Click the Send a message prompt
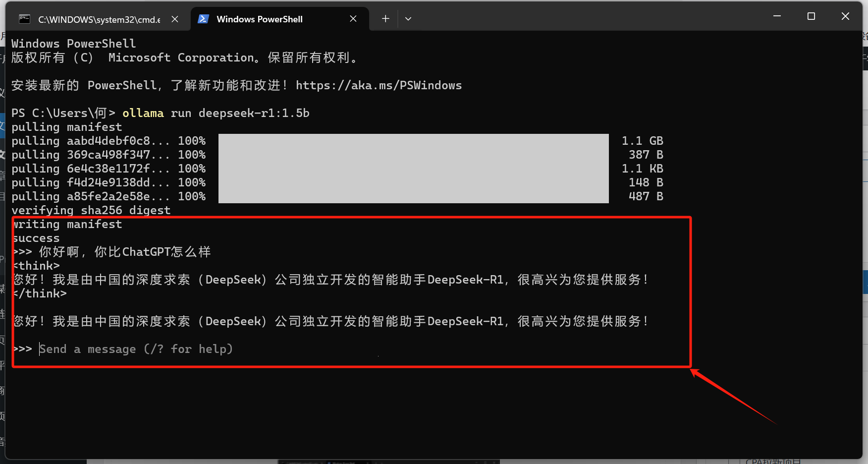The image size is (868, 464). (136, 349)
